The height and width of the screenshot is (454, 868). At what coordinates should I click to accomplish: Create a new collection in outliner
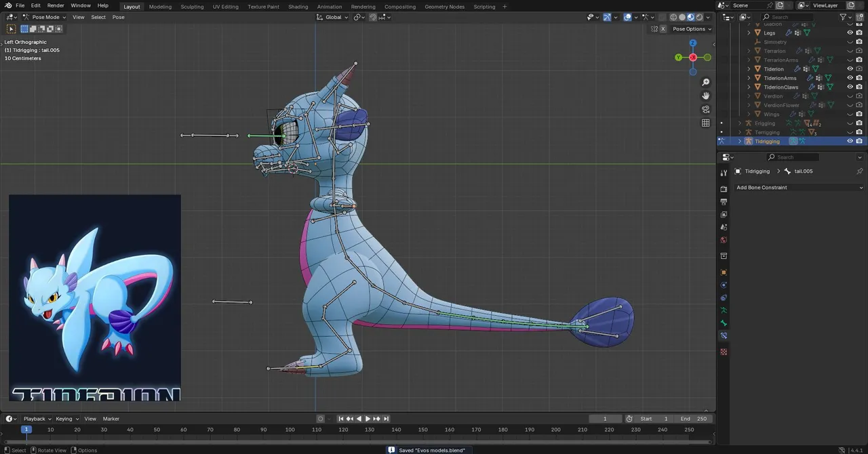pyautogui.click(x=860, y=17)
